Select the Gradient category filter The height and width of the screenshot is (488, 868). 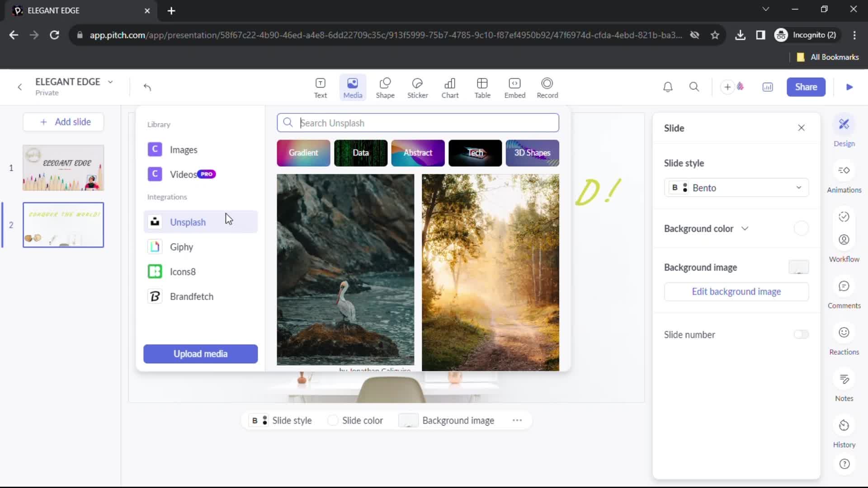coord(303,153)
